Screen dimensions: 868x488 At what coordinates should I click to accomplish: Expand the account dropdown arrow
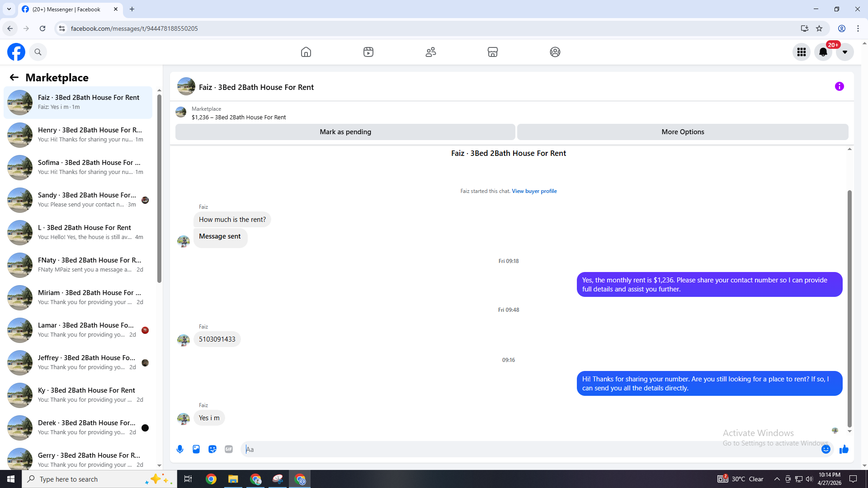(x=845, y=52)
